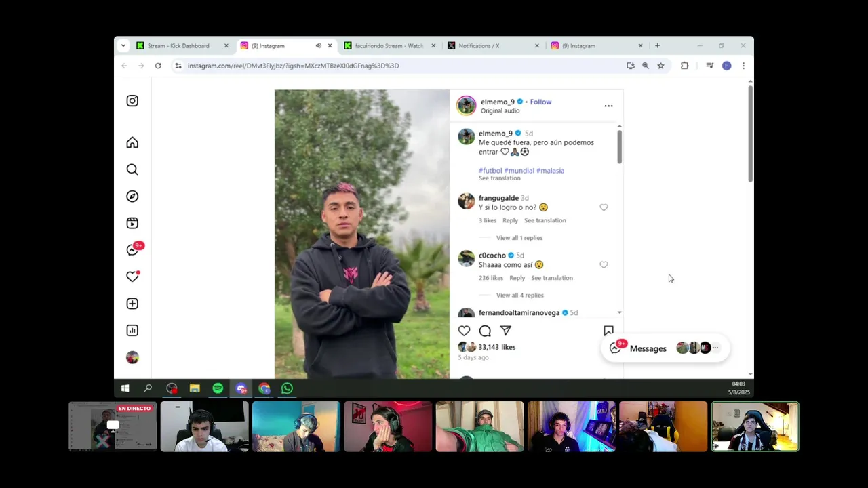This screenshot has height=488, width=868.
Task: Expand View all 1 replies
Action: [x=519, y=238]
